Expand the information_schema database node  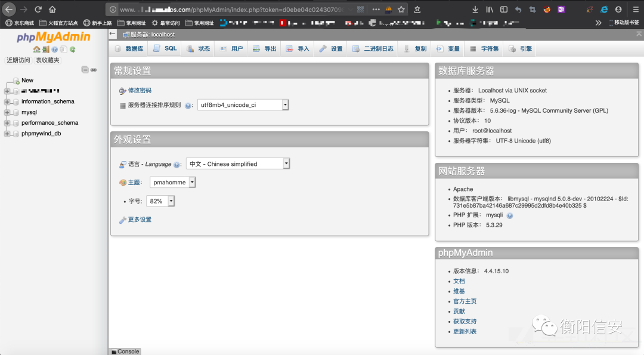(7, 102)
